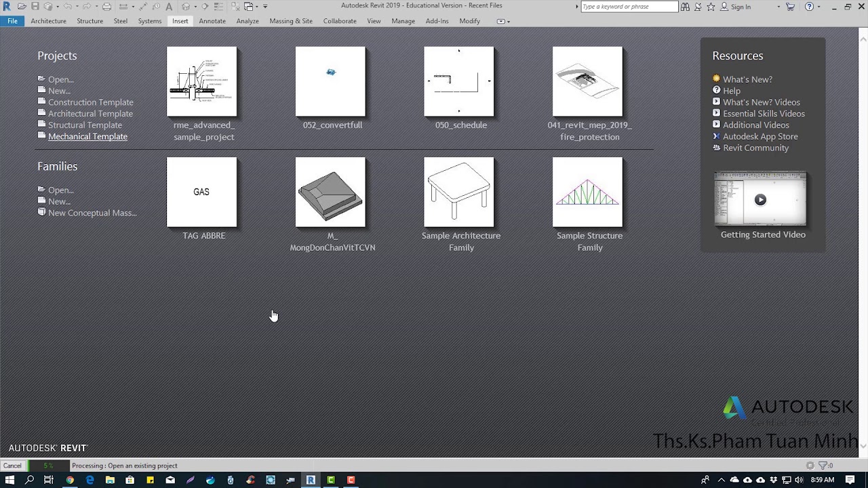868x488 pixels.
Task: Open the Customize Quick Access Toolbar dropdown
Action: pyautogui.click(x=265, y=7)
